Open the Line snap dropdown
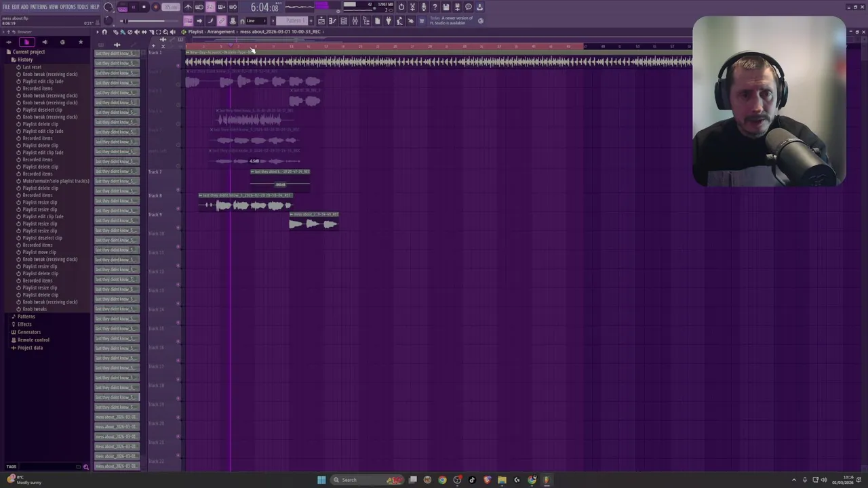 pyautogui.click(x=256, y=21)
